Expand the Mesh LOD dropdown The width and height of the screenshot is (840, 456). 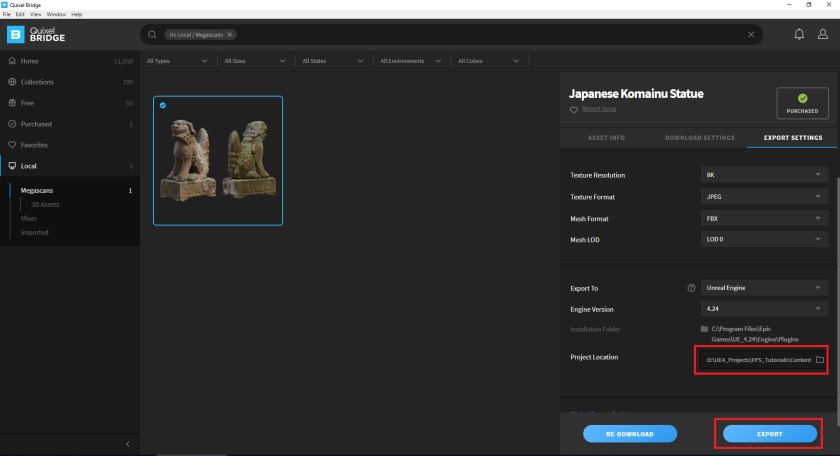coord(764,239)
